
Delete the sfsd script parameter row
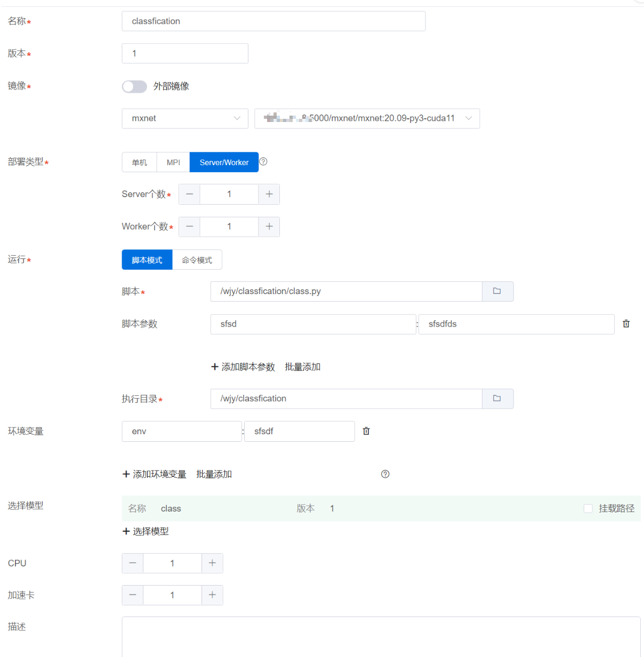[626, 324]
